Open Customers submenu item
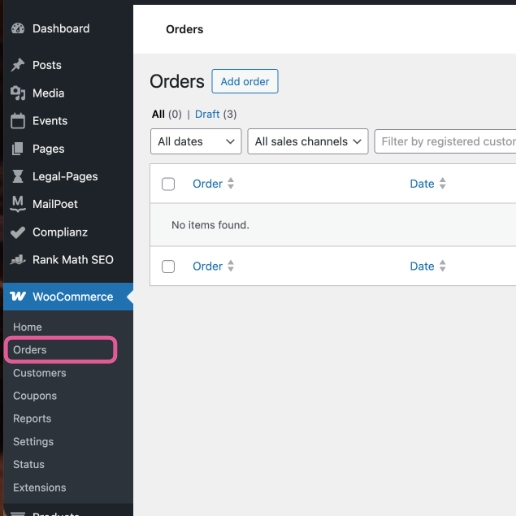The width and height of the screenshot is (516, 516). pos(40,373)
